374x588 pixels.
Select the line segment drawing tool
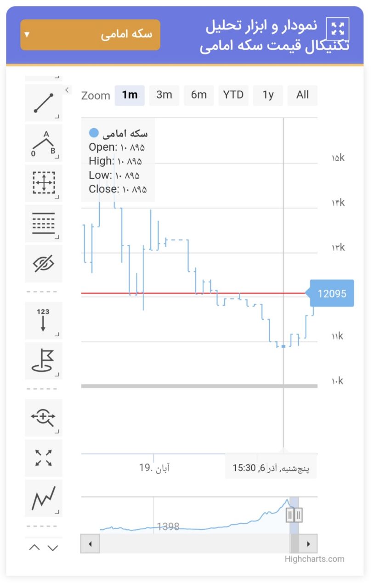[x=44, y=103]
